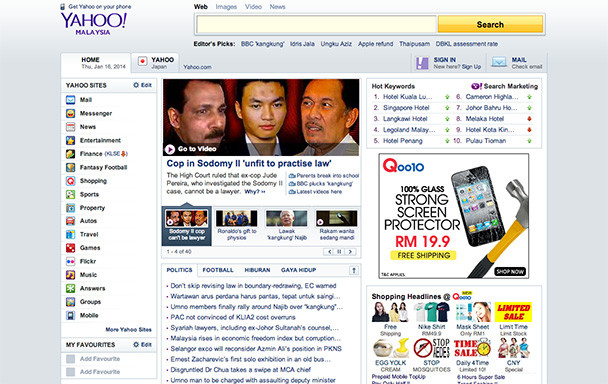608x384 pixels.
Task: Select the Video search tab
Action: click(253, 7)
